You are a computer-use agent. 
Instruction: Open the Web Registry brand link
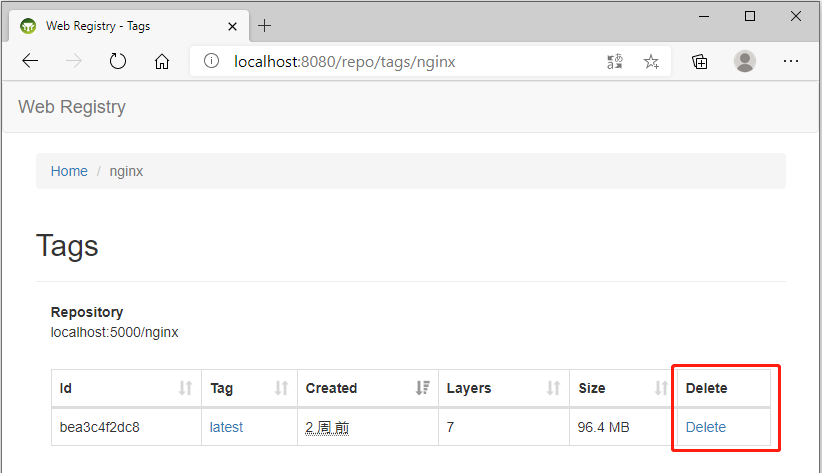[72, 107]
